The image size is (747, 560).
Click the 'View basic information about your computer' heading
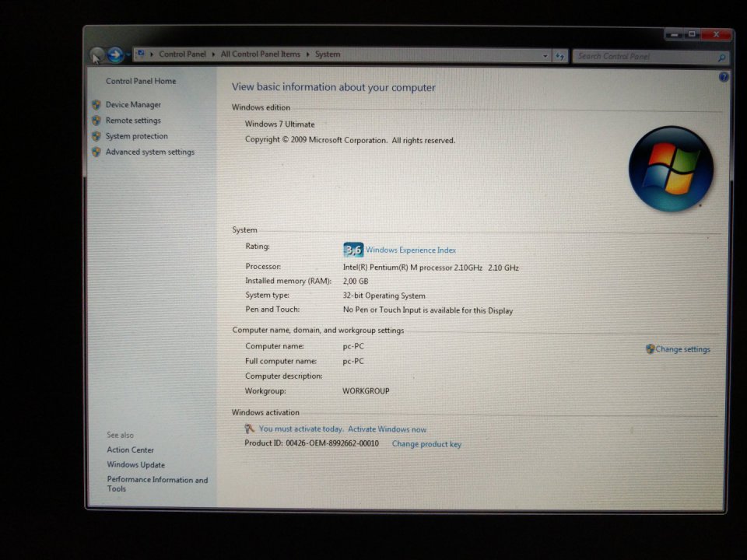pos(334,87)
